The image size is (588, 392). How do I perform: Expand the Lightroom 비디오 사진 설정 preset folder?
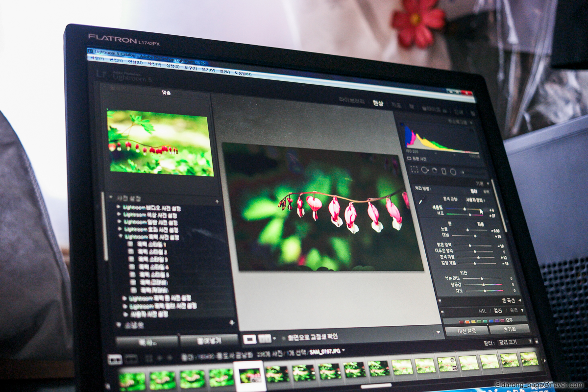[119, 207]
